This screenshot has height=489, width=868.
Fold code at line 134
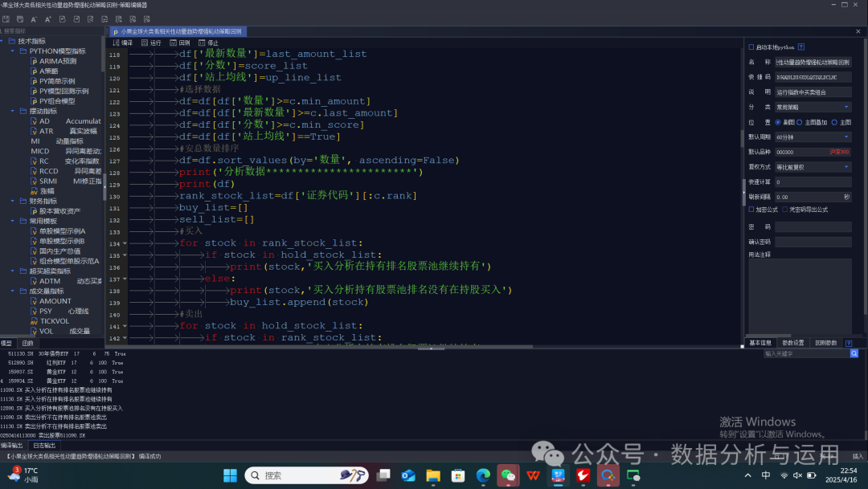pos(125,243)
